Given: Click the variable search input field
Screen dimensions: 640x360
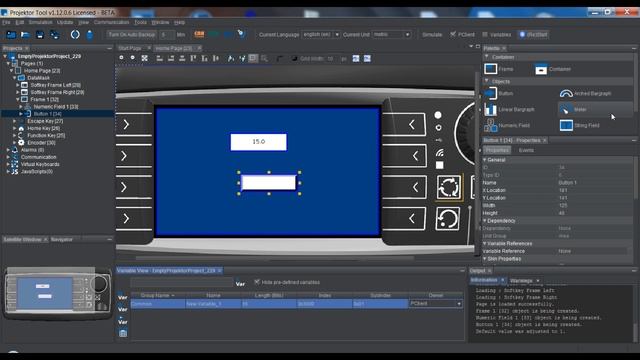Looking at the screenshot, I should pos(182,282).
